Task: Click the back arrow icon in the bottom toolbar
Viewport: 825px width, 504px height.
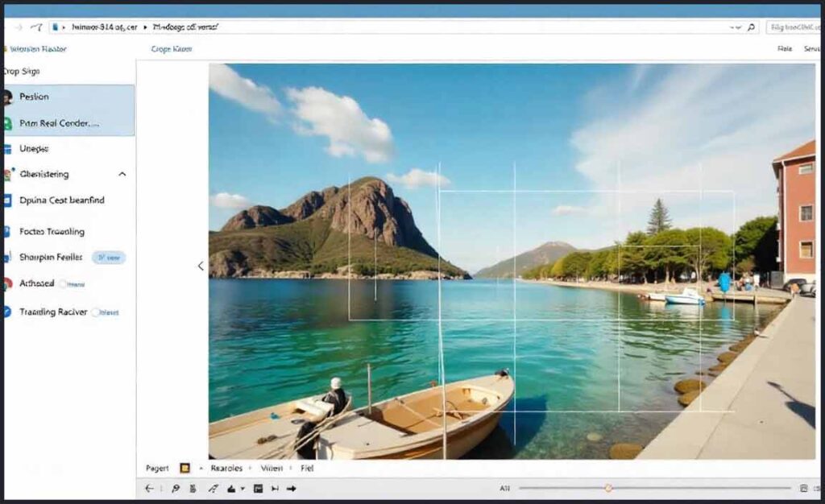Action: (149, 487)
